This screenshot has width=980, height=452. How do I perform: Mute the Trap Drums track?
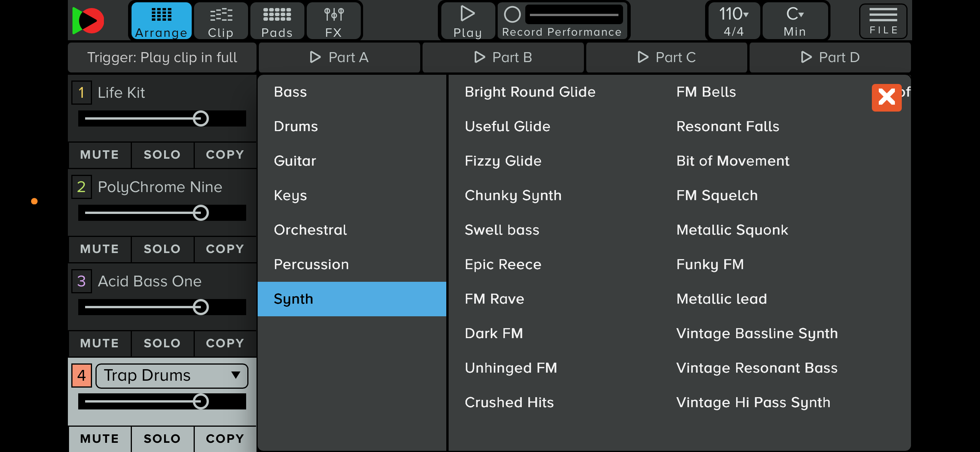[100, 439]
